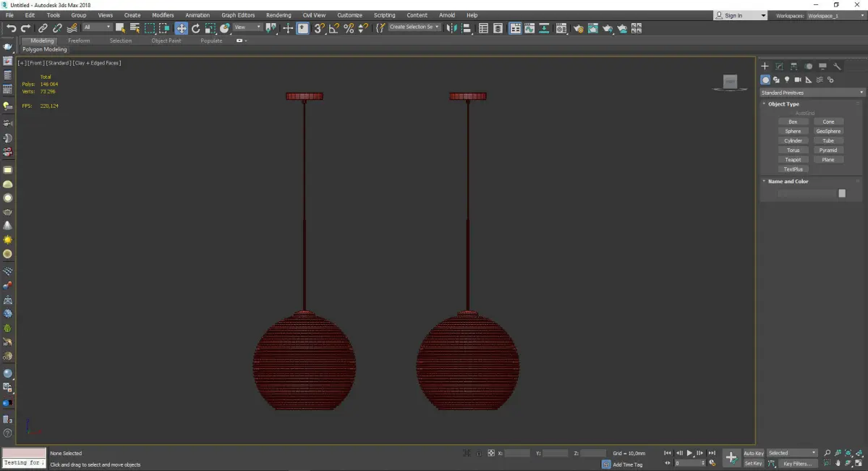This screenshot has height=471, width=868.
Task: Click the Undo arrow icon
Action: click(11, 28)
